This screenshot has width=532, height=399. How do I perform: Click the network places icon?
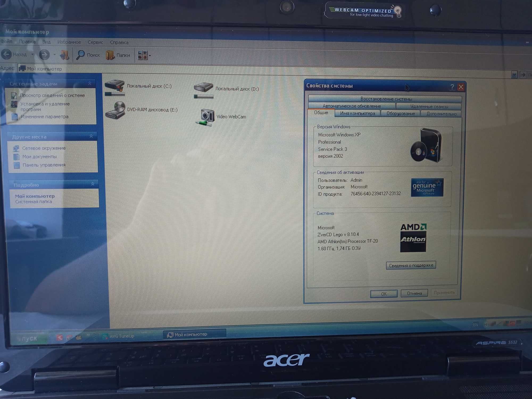(x=16, y=148)
